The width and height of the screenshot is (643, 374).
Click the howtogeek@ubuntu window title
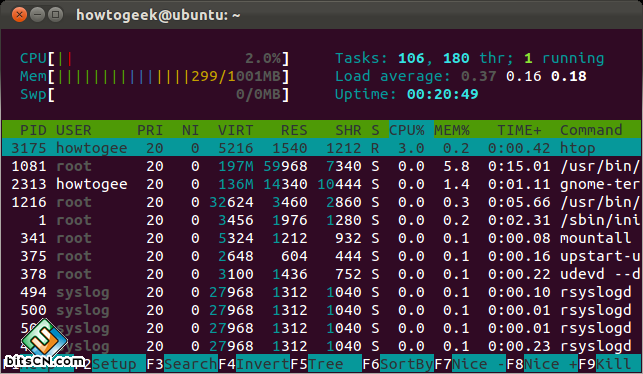click(158, 15)
